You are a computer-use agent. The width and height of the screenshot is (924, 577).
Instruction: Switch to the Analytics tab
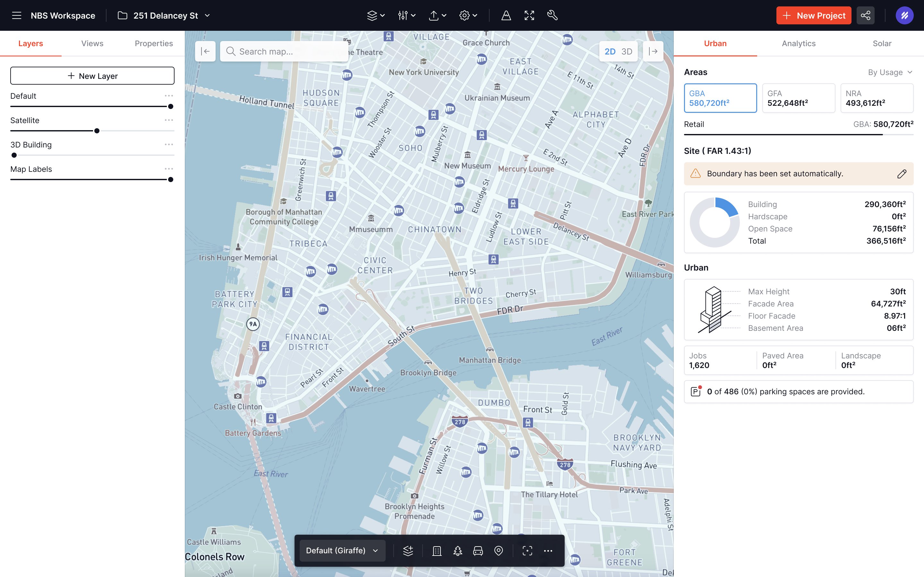click(x=798, y=44)
